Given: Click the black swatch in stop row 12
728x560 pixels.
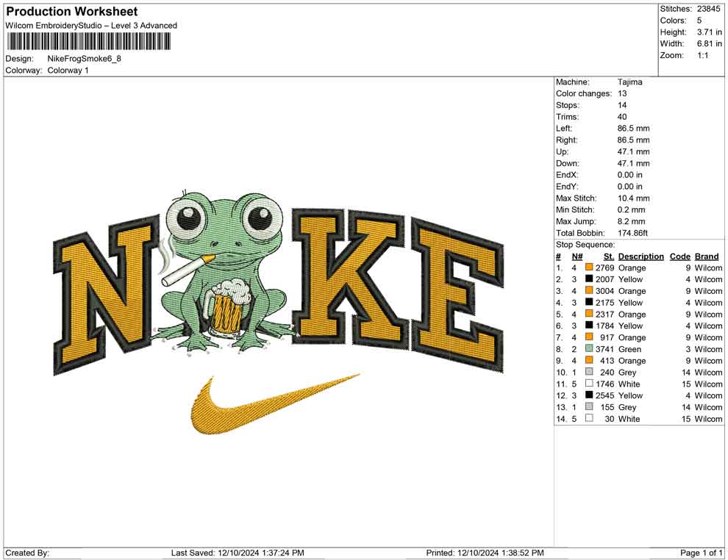Looking at the screenshot, I should click(x=589, y=395).
